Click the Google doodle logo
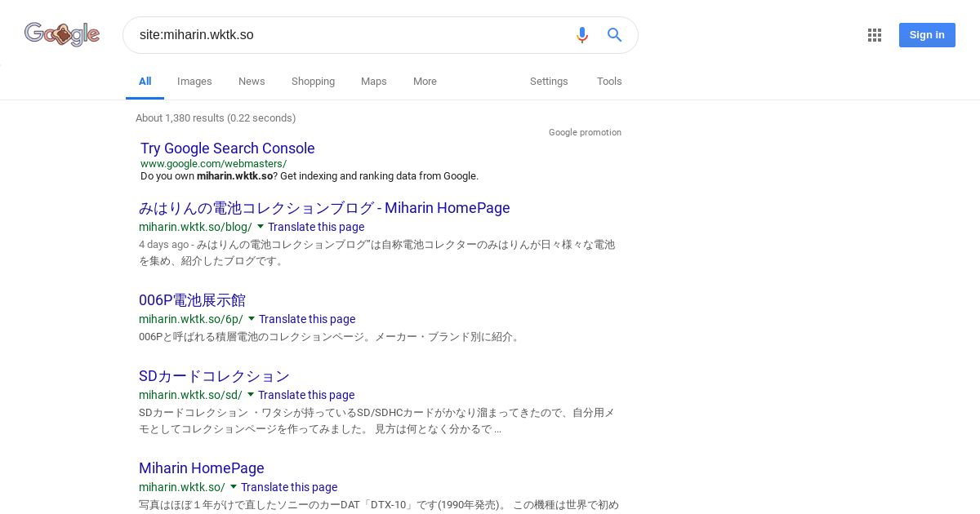The image size is (980, 514). (x=62, y=34)
